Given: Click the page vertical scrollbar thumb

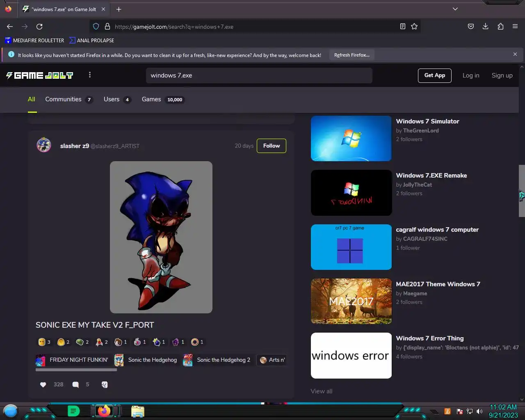Looking at the screenshot, I should tap(522, 191).
